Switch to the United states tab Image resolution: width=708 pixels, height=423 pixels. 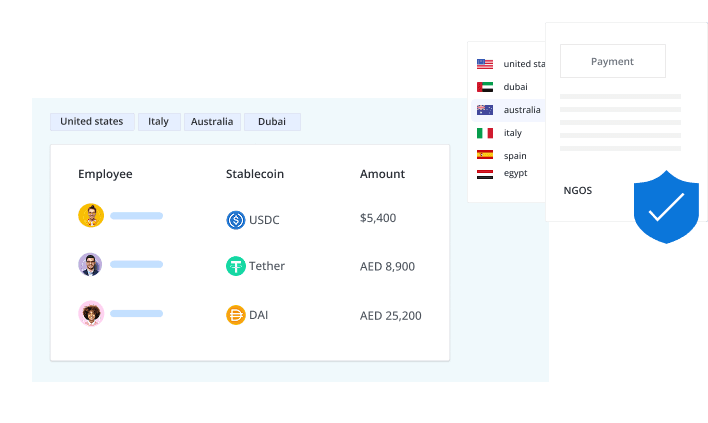[x=92, y=122]
